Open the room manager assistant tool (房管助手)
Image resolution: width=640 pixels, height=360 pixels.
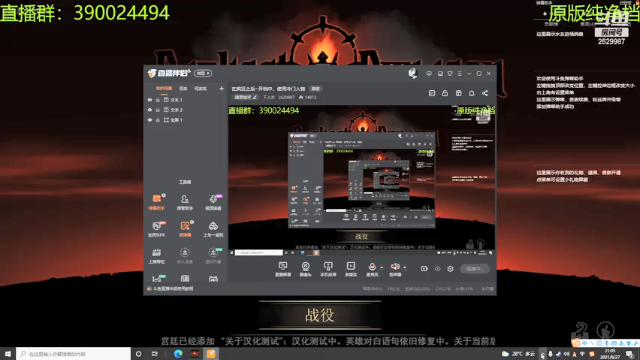pos(184,202)
